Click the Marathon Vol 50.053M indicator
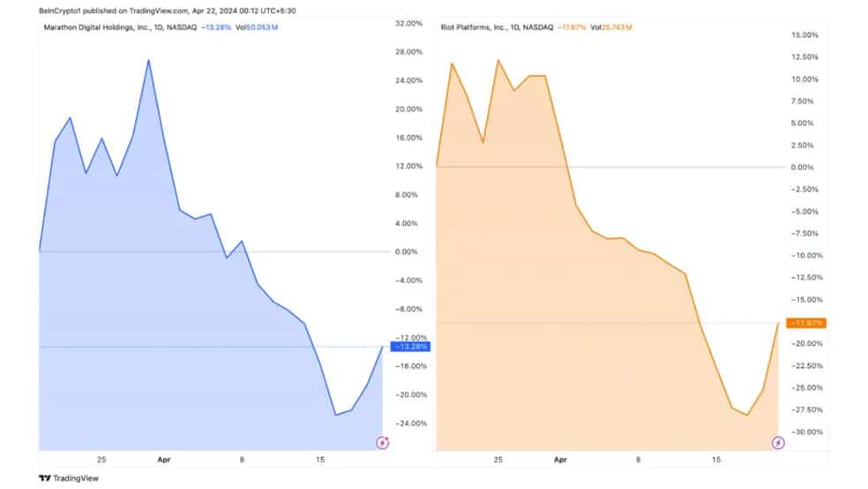868x489 pixels. [x=257, y=27]
